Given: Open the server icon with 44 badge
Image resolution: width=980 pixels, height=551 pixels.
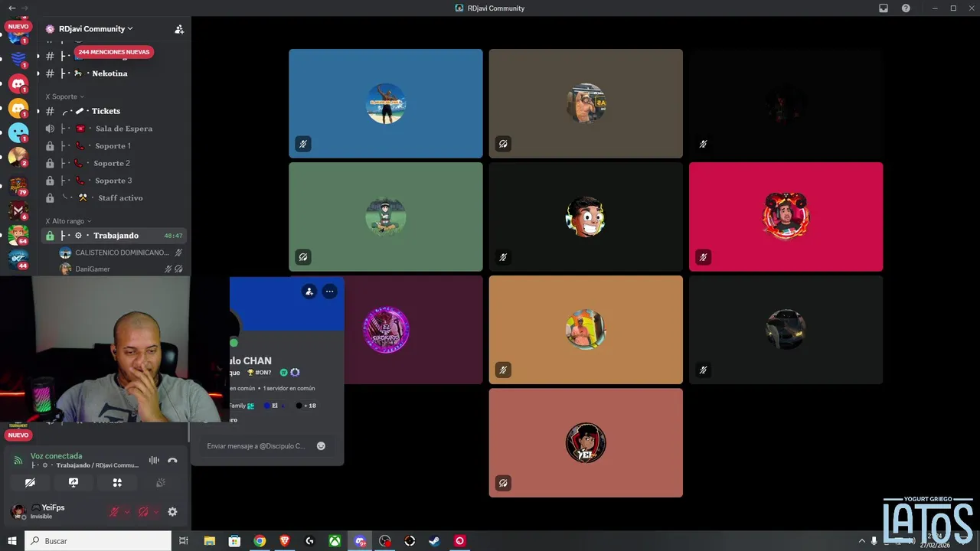Looking at the screenshot, I should click(18, 259).
